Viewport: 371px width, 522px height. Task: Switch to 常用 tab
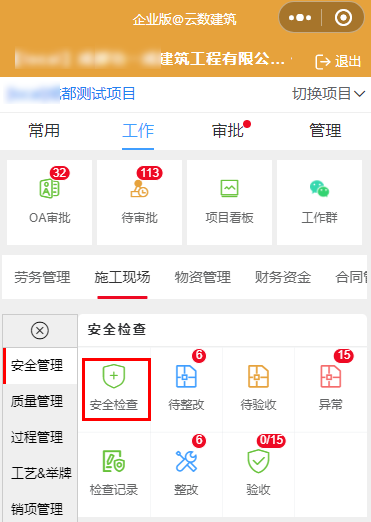tap(44, 130)
